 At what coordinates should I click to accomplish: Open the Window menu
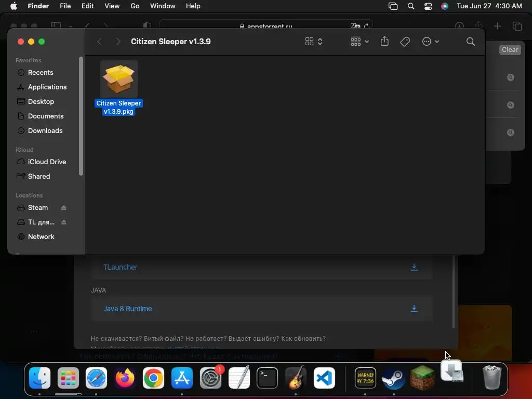[163, 6]
